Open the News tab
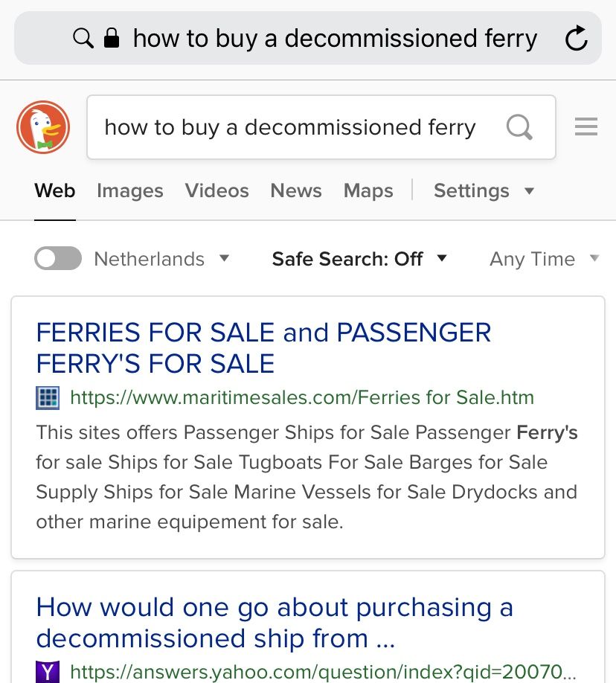Screen dimensions: 616x683 click(296, 191)
